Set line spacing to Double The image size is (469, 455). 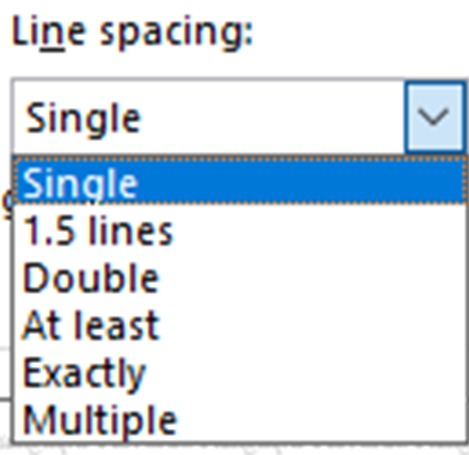[x=239, y=277]
